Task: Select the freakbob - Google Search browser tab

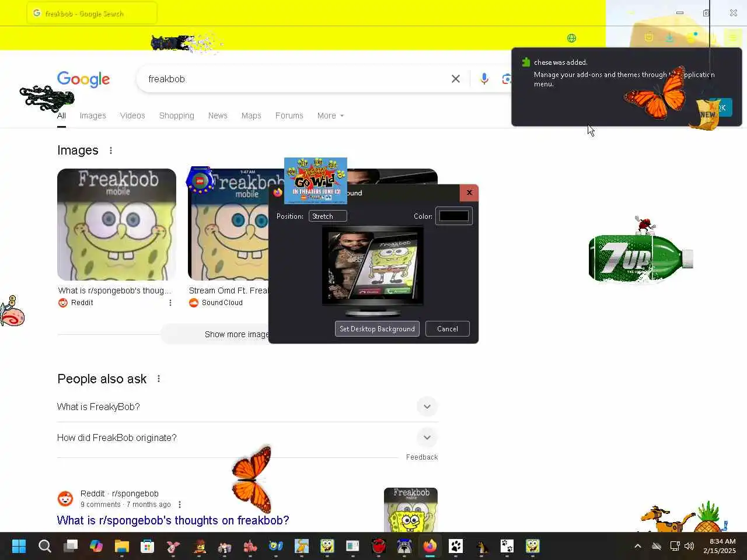Action: 92,13
